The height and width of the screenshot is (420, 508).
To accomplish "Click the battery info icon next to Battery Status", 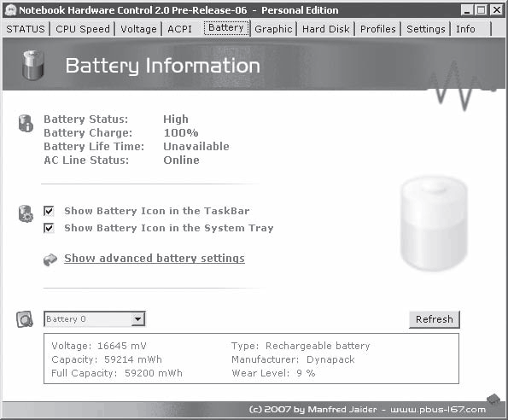I will coord(26,124).
